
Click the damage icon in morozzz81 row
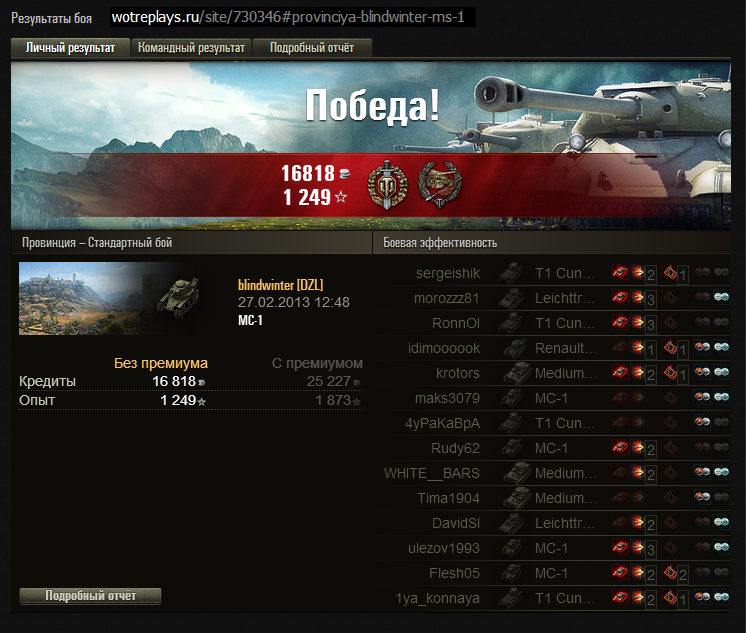click(638, 298)
